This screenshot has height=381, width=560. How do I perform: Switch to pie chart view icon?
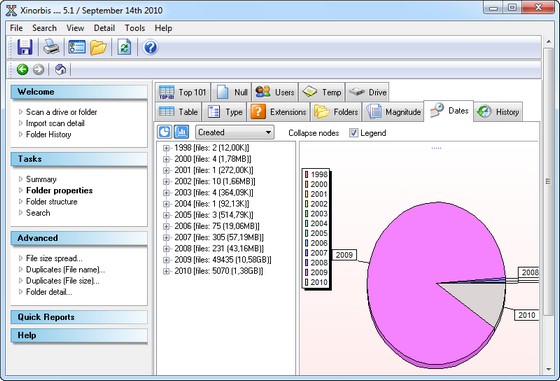164,132
